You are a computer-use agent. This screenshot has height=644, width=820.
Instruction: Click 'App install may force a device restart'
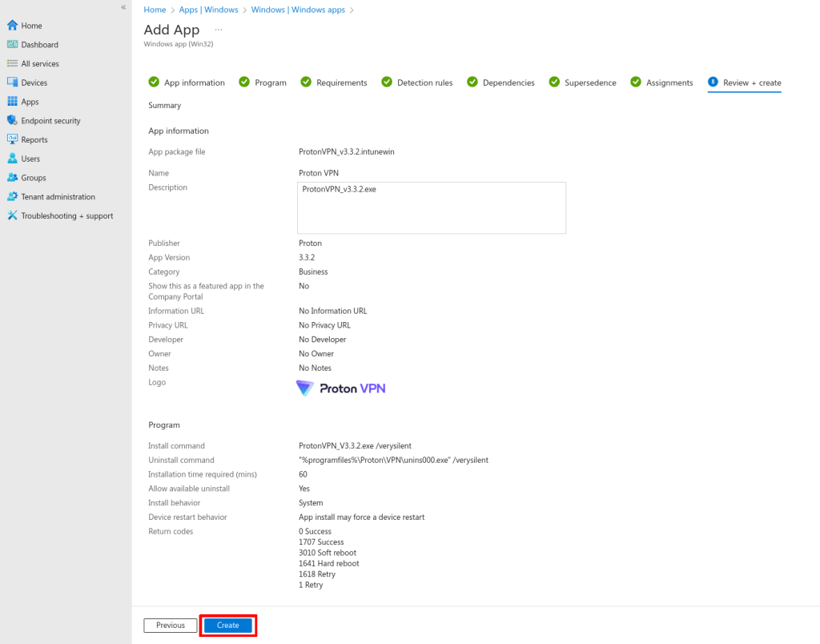[x=361, y=517]
